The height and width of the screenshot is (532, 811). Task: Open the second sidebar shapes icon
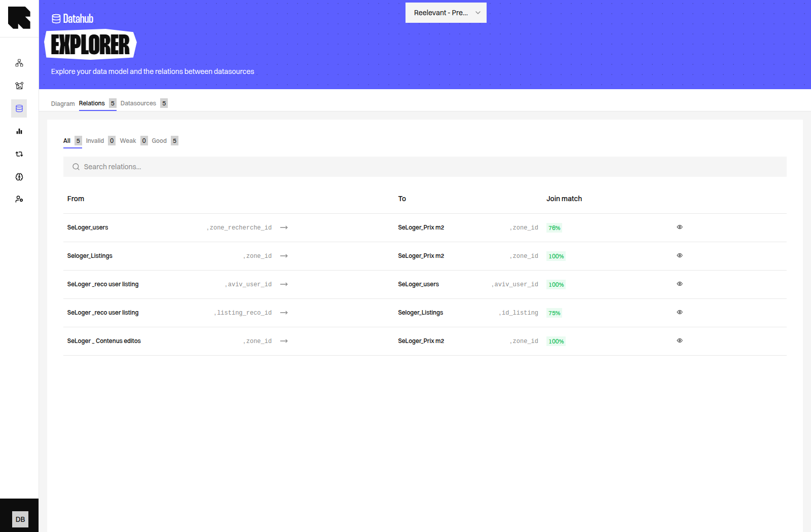[x=19, y=86]
